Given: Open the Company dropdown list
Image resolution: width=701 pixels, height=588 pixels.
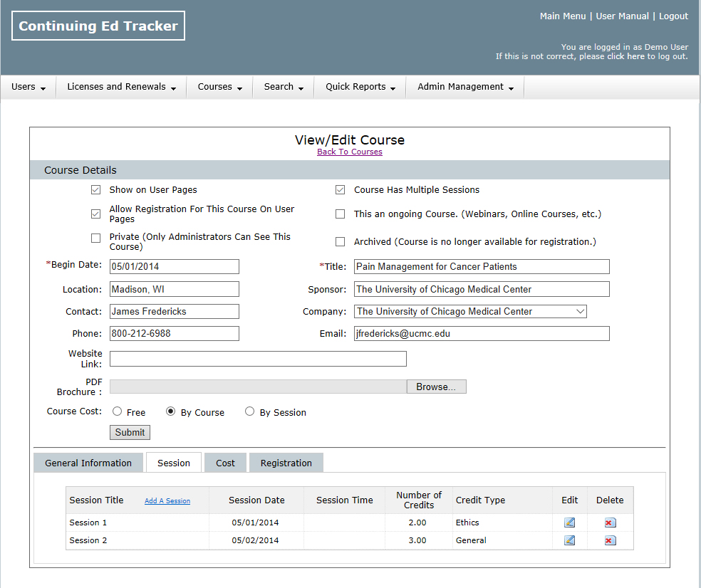Looking at the screenshot, I should (470, 311).
